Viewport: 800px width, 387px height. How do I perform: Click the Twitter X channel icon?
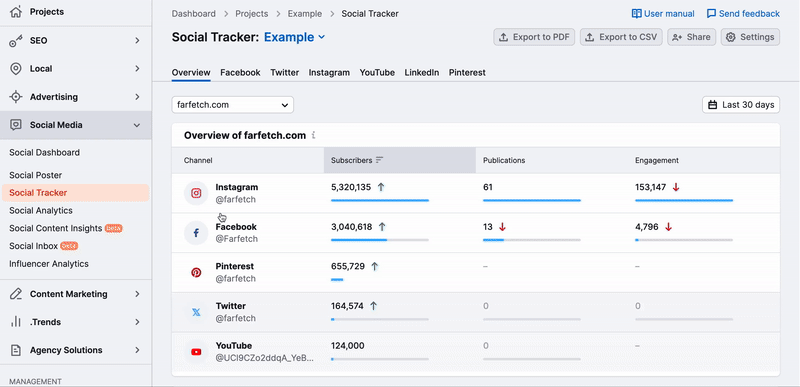click(x=196, y=312)
